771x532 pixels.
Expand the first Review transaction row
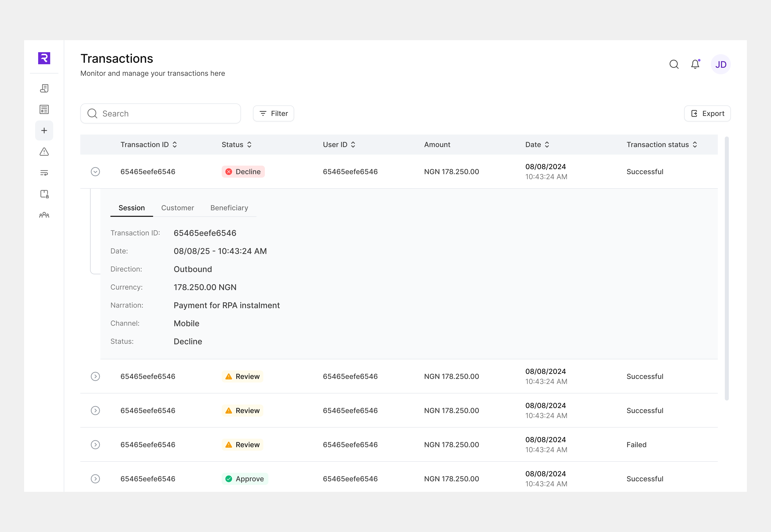(x=95, y=376)
